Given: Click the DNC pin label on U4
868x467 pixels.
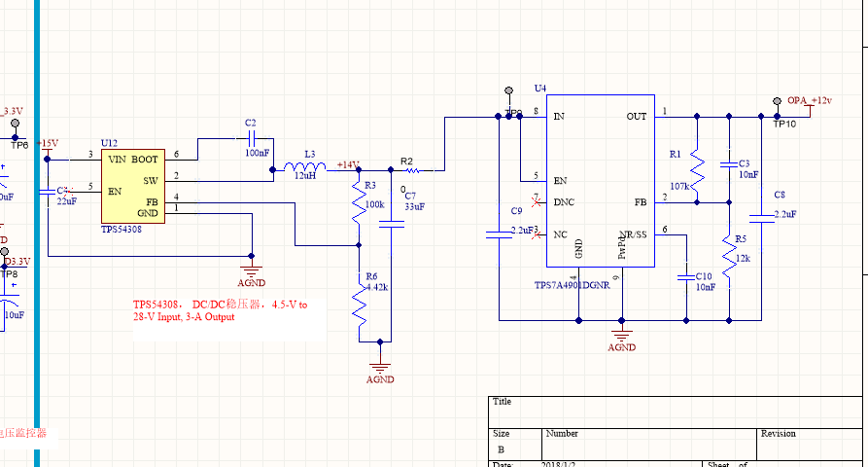Looking at the screenshot, I should click(564, 202).
